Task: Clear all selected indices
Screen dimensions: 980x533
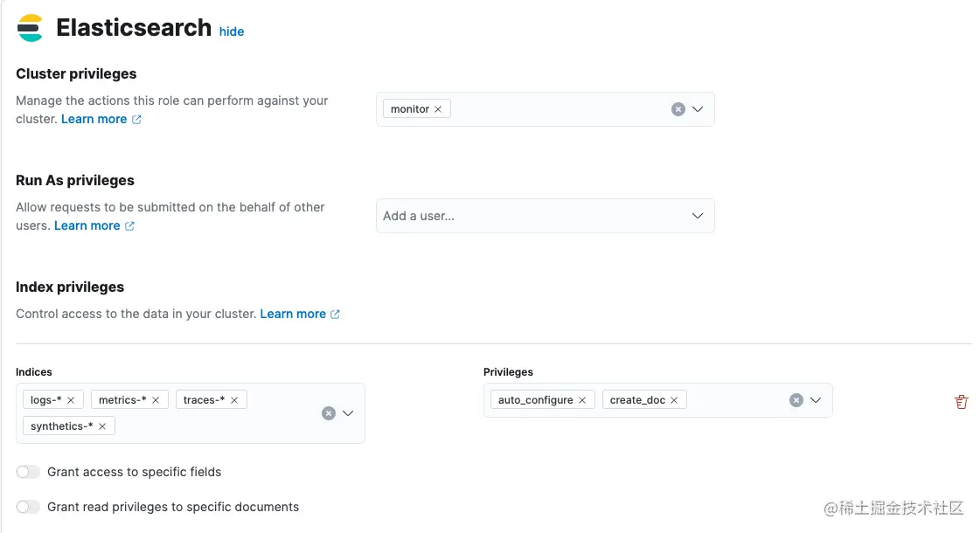Action: pyautogui.click(x=329, y=413)
